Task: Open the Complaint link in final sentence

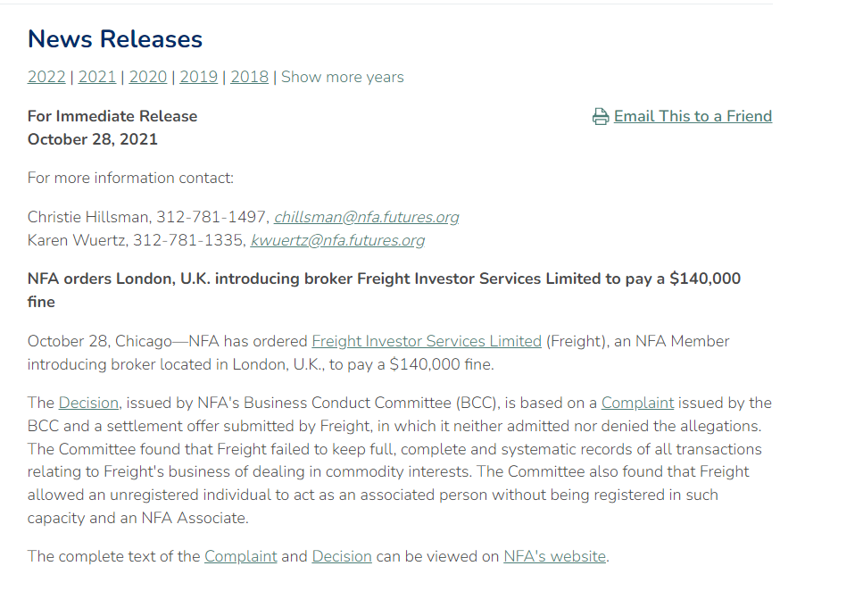Action: click(x=241, y=556)
